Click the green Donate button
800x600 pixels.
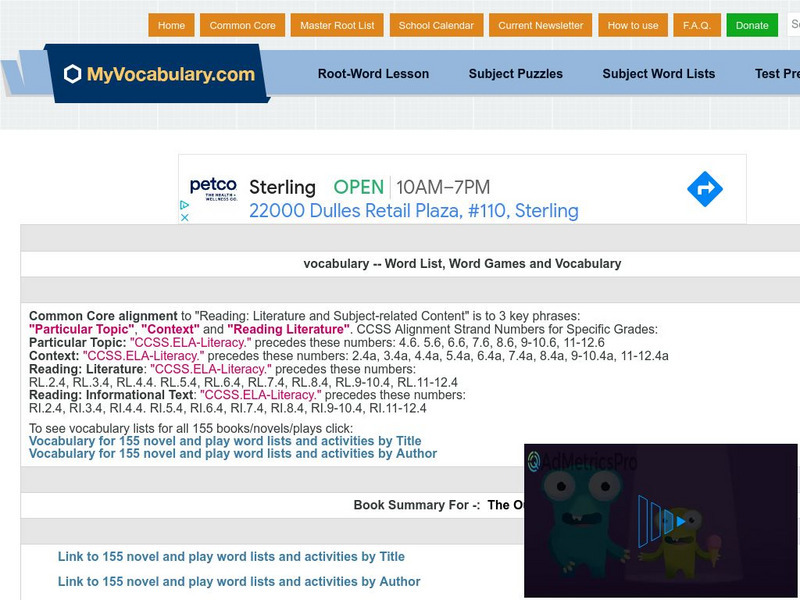pos(752,25)
